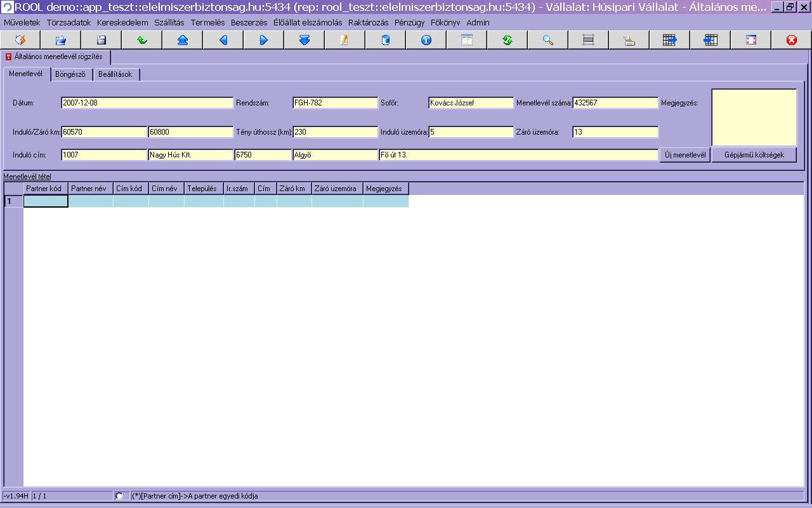Screen dimensions: 812x508
Task: Switch to the Beállítások tab
Action: click(115, 74)
